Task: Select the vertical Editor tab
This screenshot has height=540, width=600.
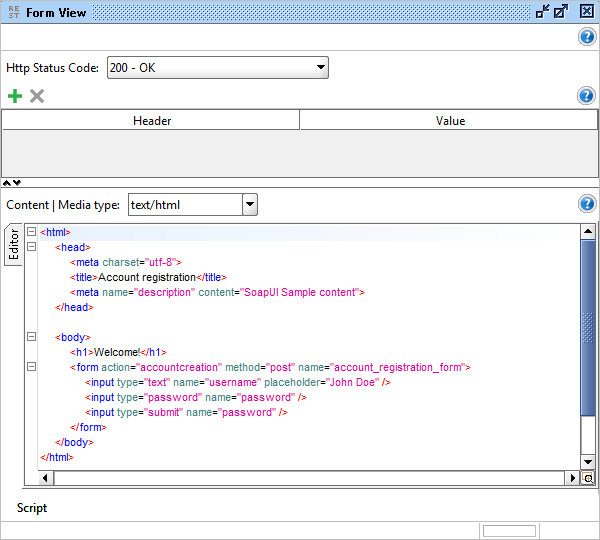Action: click(13, 244)
